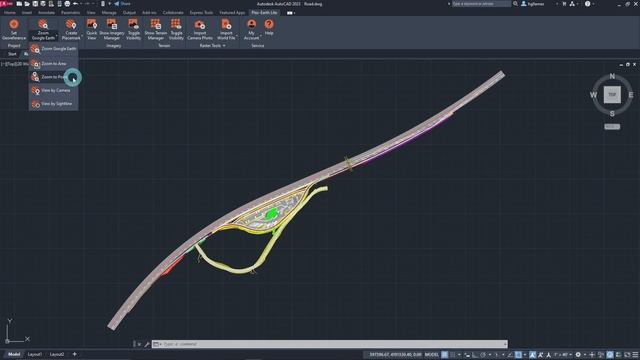The image size is (640, 360).
Task: Click Import World File icon
Action: 226,24
